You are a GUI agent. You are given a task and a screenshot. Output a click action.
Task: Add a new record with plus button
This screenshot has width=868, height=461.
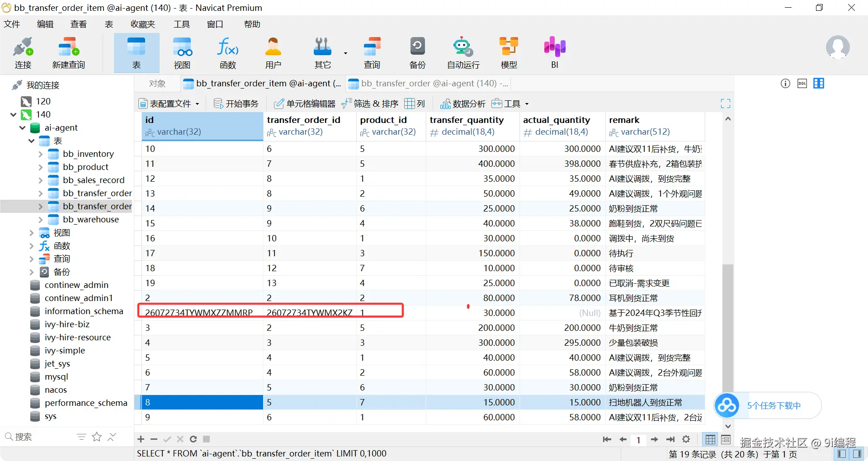[x=141, y=439]
